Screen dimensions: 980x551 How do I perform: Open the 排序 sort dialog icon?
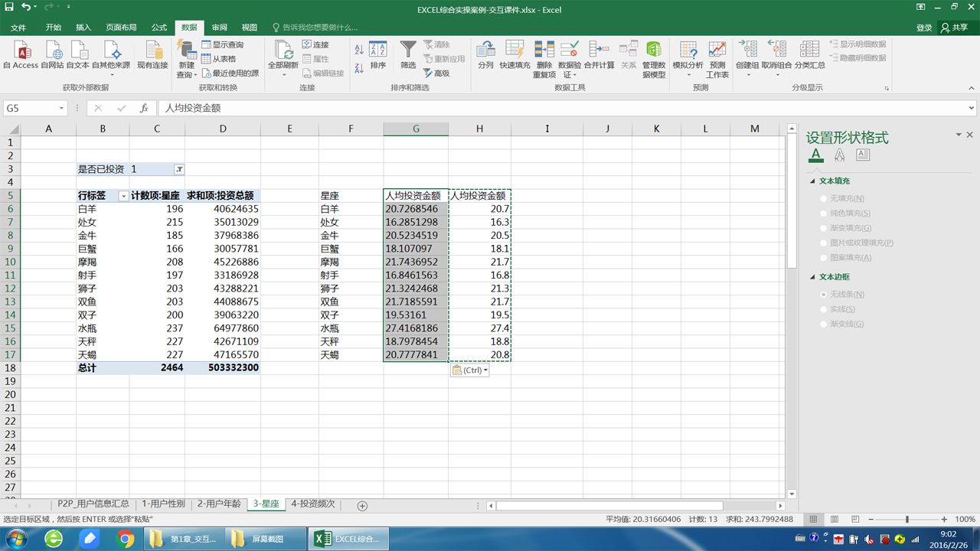tap(378, 51)
